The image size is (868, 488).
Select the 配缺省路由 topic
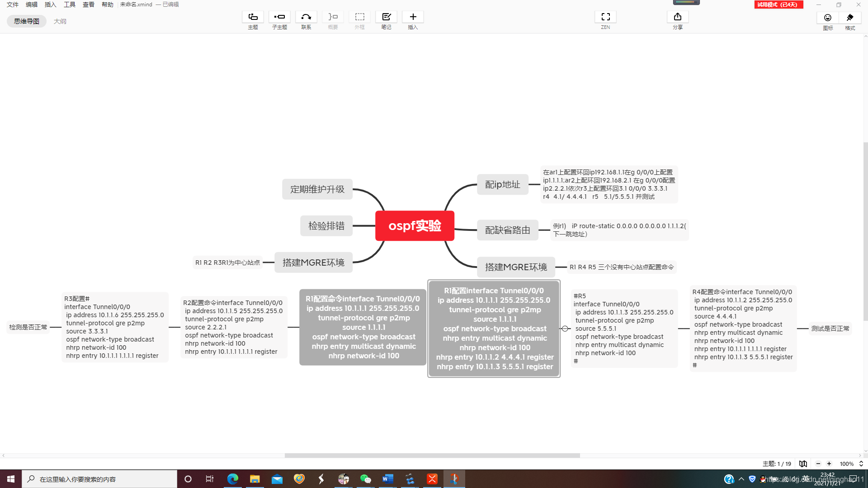[x=508, y=230]
